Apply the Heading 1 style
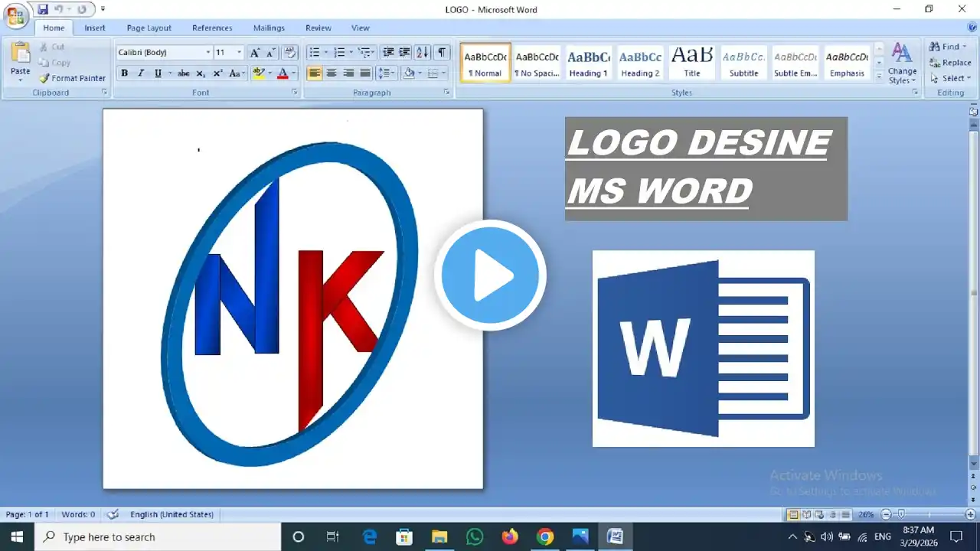 coord(588,62)
